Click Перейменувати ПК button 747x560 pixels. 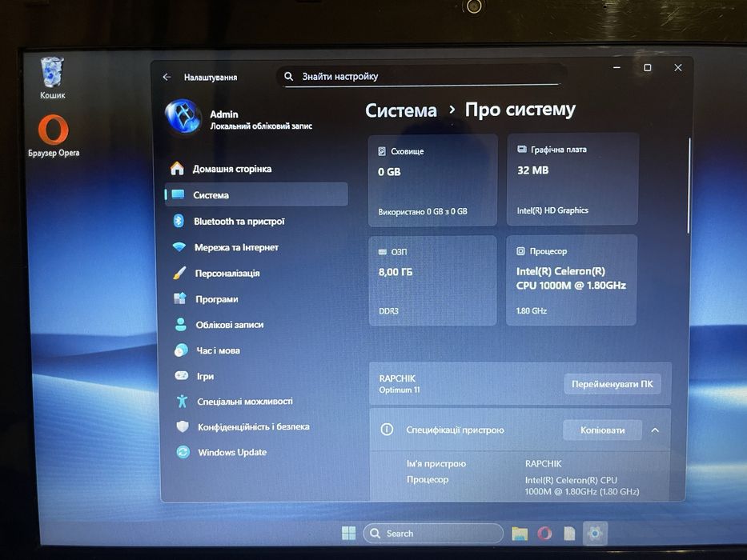tap(612, 384)
